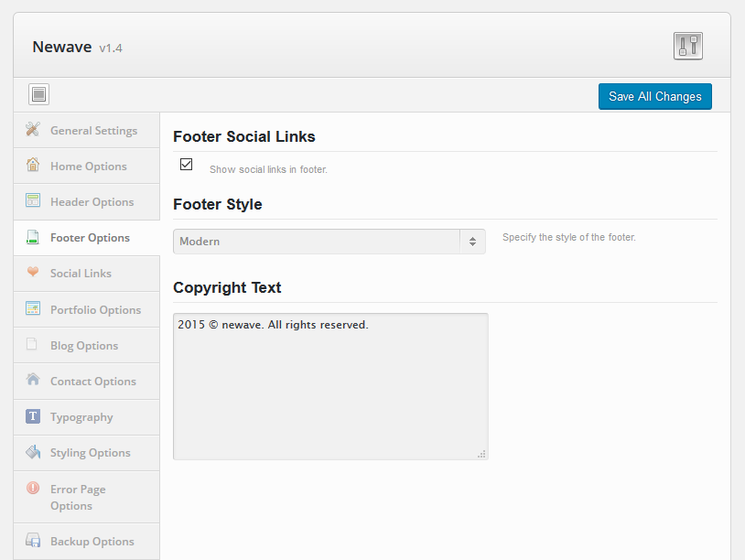Click the General Settings tools icon

33,129
